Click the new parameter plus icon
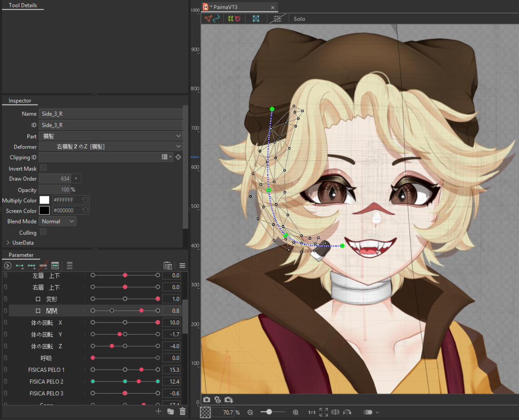 tap(158, 411)
